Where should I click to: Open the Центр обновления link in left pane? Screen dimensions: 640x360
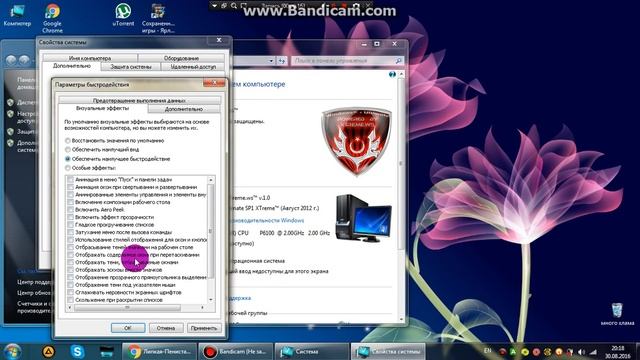click(x=35, y=293)
